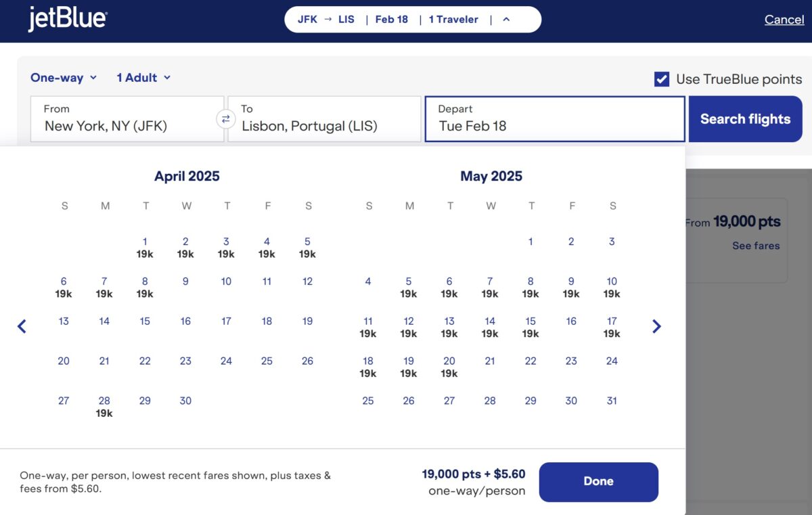The image size is (812, 515).
Task: Click the swap origin and destination icon
Action: coord(226,118)
